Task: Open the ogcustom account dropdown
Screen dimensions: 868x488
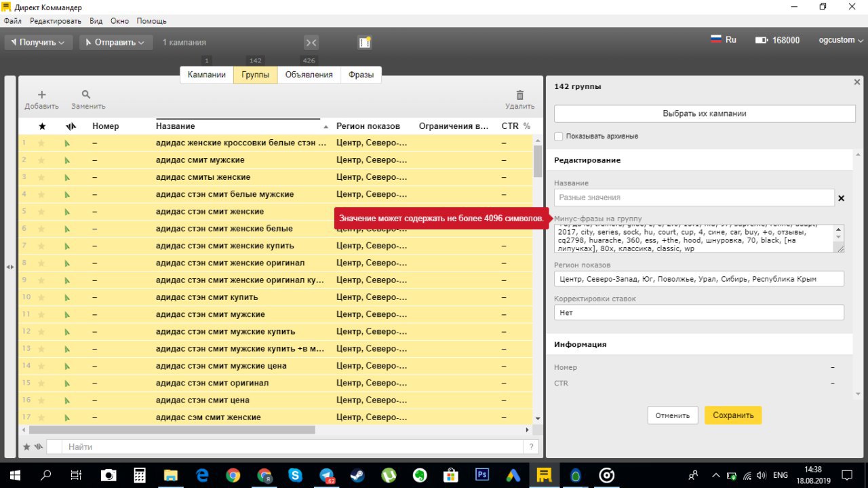Action: tap(840, 40)
